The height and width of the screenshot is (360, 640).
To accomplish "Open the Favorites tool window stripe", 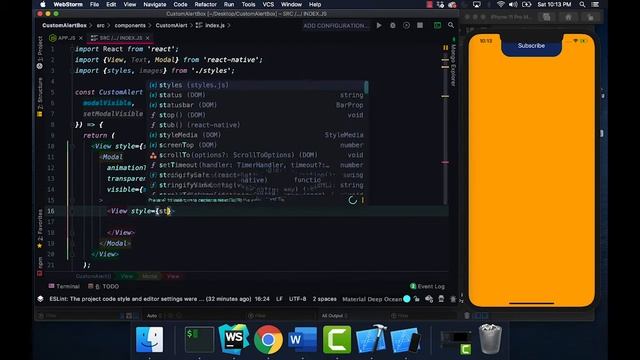I will pos(40,229).
